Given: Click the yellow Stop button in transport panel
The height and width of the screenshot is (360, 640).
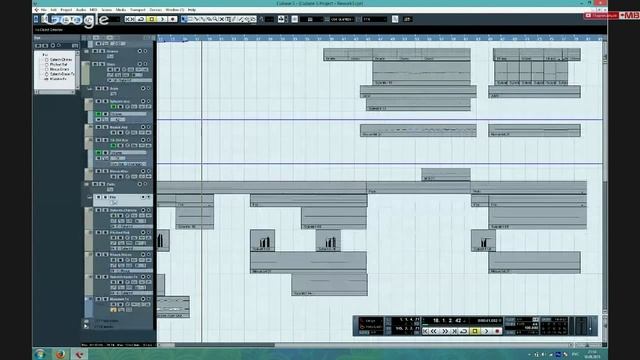Looking at the screenshot, I should point(475,331).
